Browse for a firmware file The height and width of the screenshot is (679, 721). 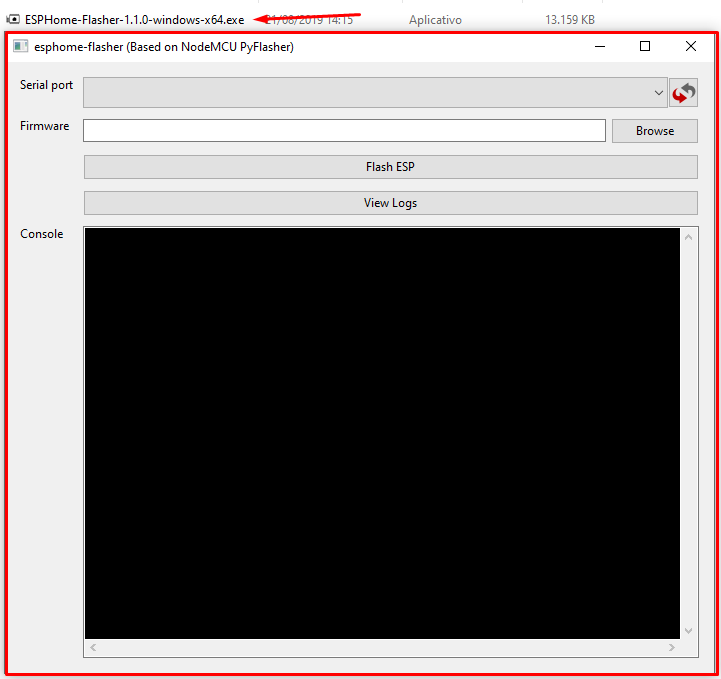coord(655,131)
